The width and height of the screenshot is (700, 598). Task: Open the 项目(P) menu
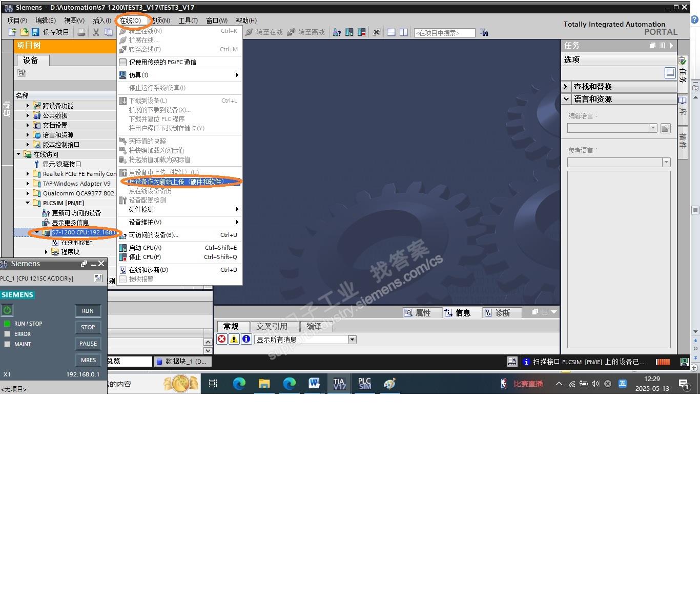point(17,20)
